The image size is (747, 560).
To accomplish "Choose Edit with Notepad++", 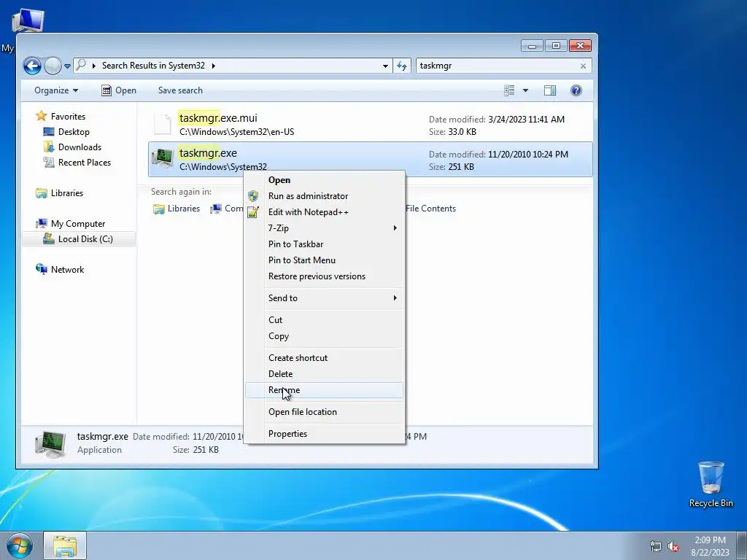I will pos(324,212).
